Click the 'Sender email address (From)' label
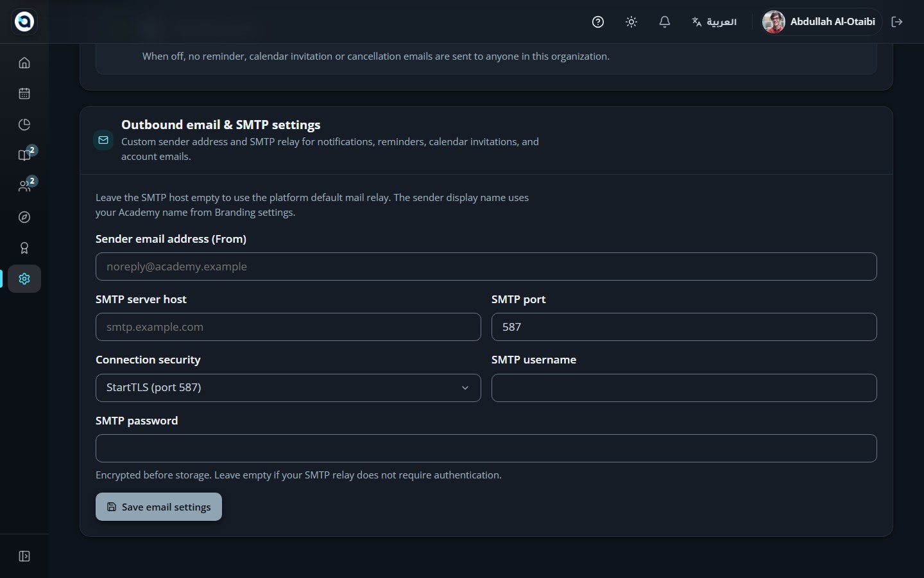Screen dimensions: 924x578 171,239
